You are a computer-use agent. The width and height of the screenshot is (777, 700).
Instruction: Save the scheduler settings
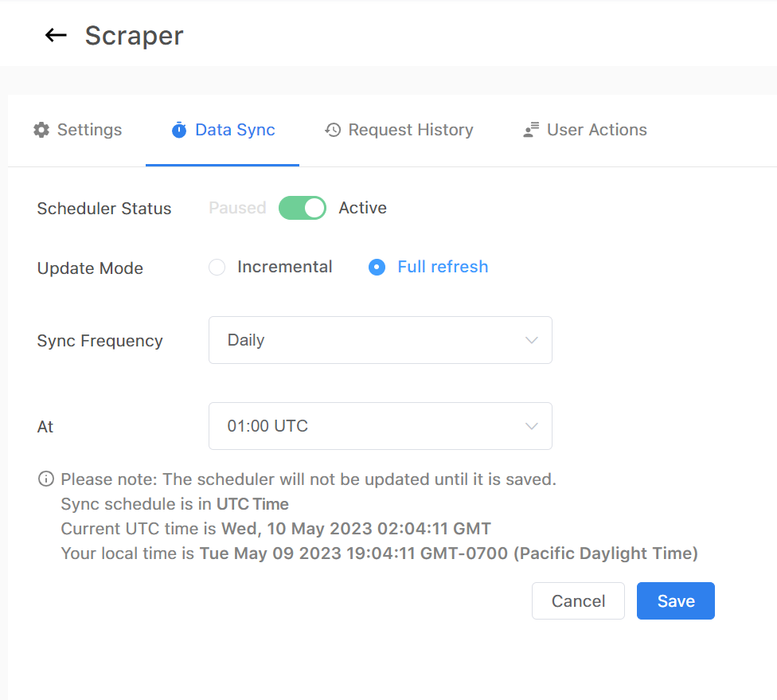[676, 600]
